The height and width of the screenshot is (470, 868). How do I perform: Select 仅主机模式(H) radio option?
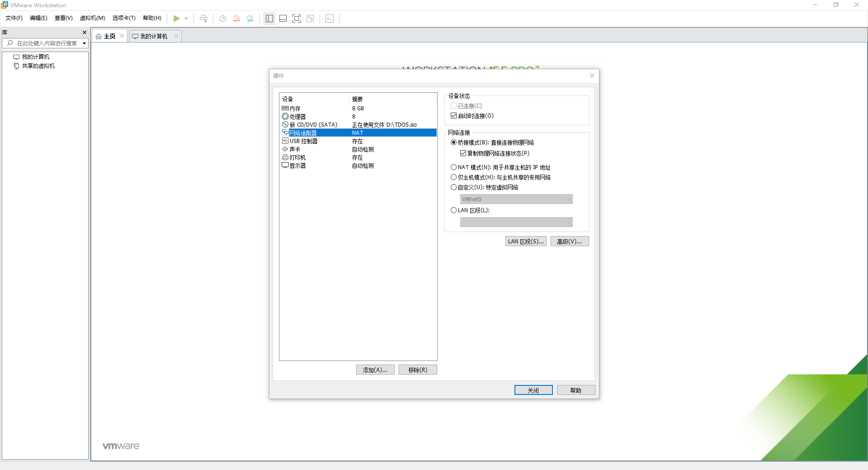point(453,177)
